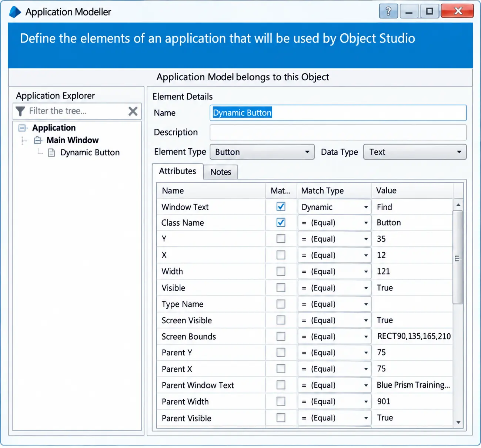Switch to the Notes tab
481x448 pixels.
coord(221,172)
